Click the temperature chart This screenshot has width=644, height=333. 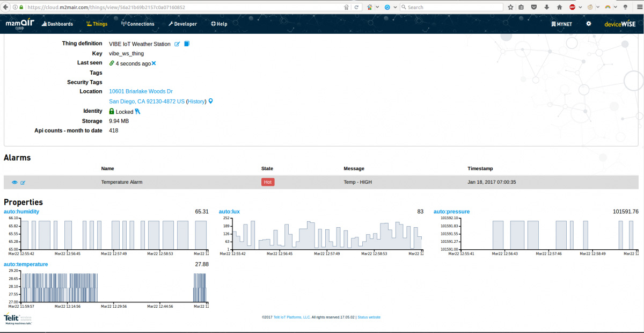click(106, 288)
